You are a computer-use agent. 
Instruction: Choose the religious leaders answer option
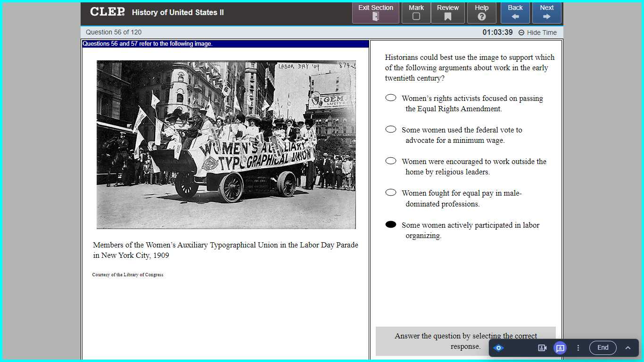pos(391,161)
